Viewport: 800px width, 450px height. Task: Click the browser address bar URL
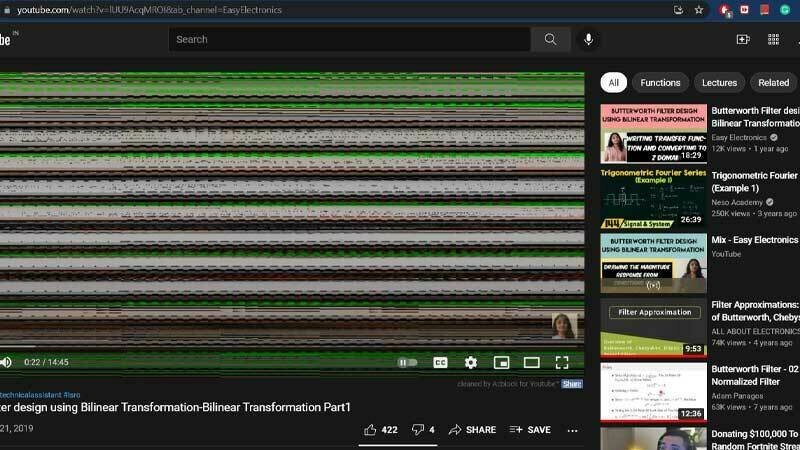(149, 10)
